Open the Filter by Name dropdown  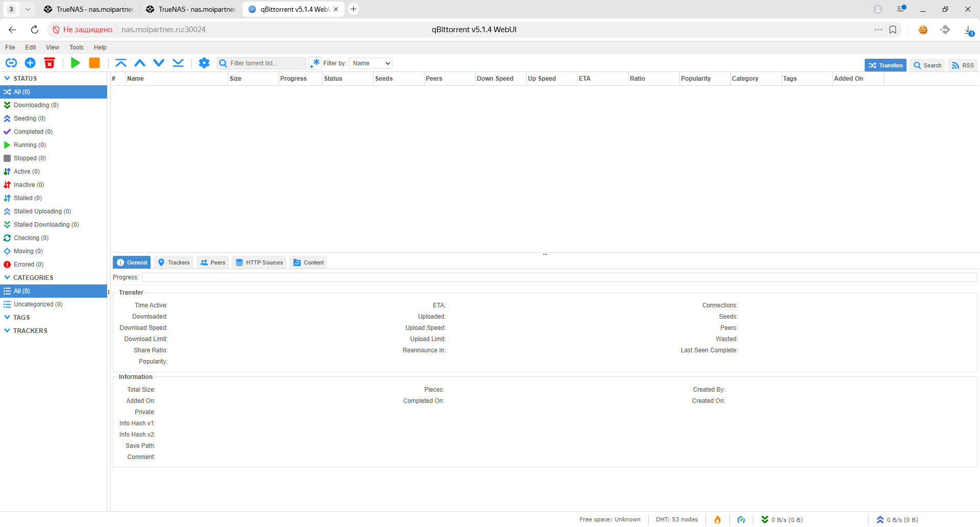click(371, 63)
